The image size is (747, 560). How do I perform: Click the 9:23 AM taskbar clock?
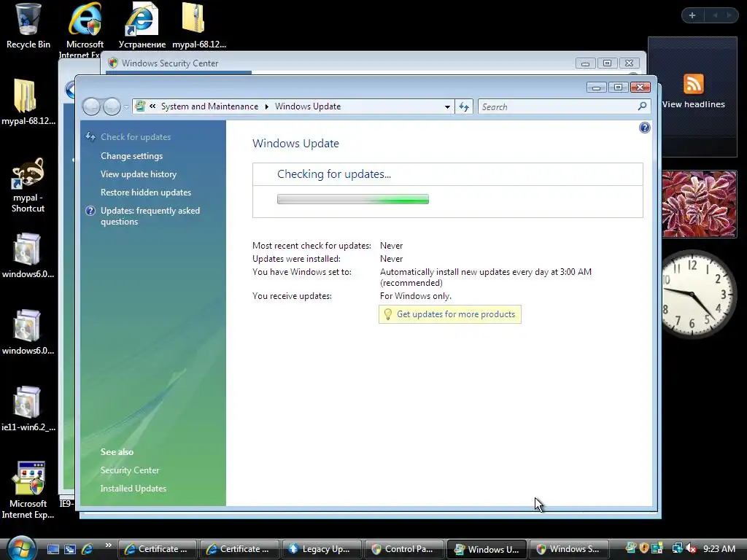point(719,549)
